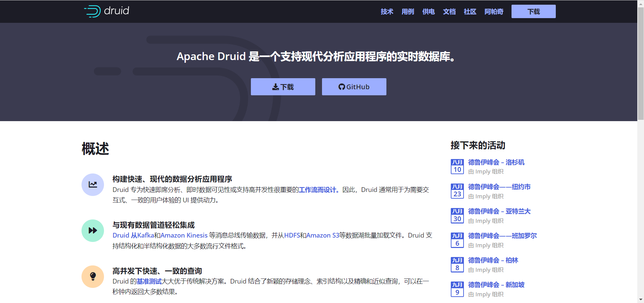Click the 高并发下快速、一致的查询 heading

(x=157, y=271)
